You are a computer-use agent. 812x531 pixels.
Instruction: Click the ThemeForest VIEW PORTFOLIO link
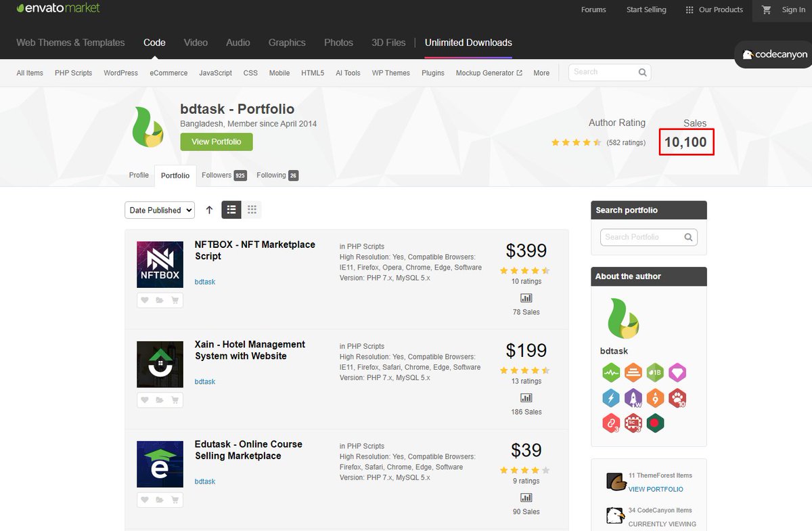pyautogui.click(x=656, y=489)
